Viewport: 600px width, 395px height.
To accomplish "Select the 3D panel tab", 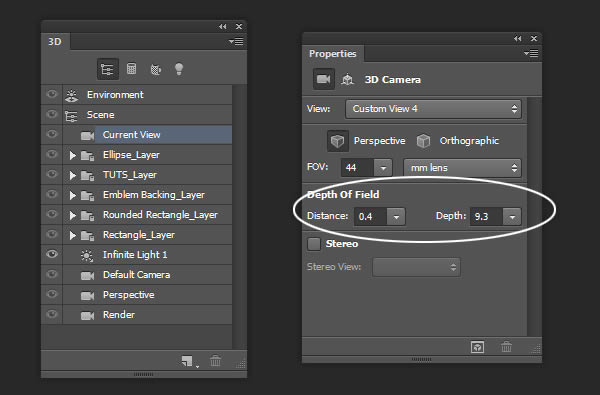I will click(x=55, y=41).
